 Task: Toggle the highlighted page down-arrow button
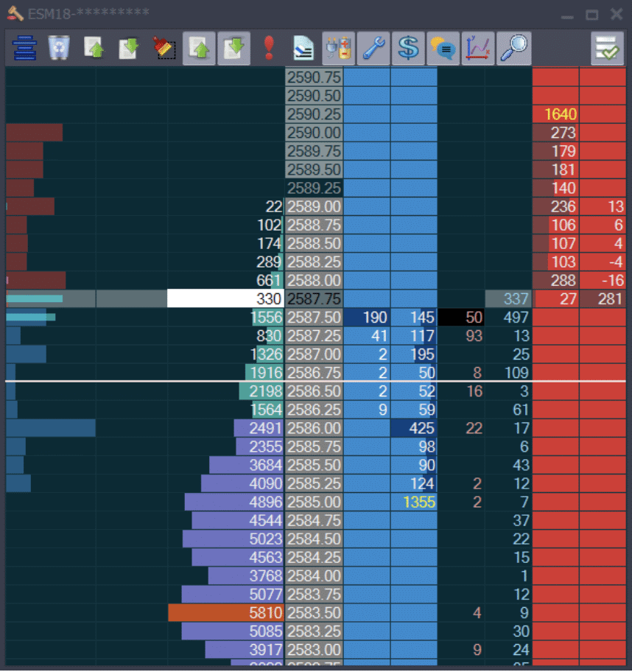[234, 49]
